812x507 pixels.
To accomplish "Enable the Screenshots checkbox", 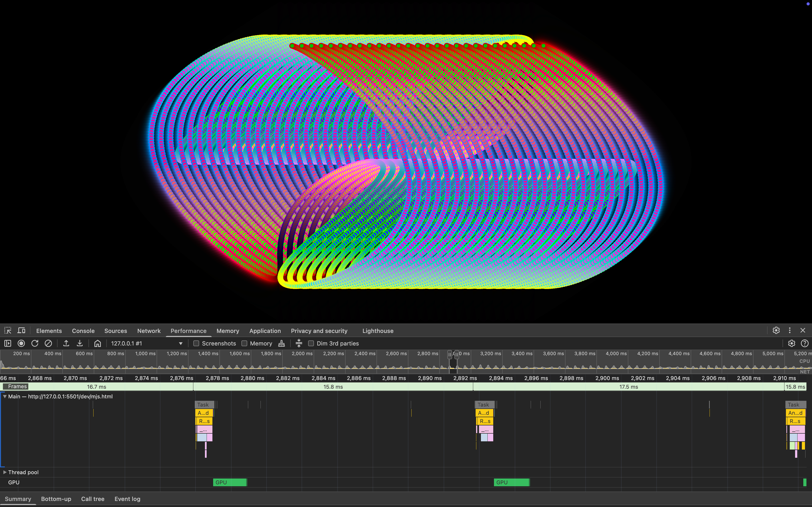I will (x=197, y=343).
